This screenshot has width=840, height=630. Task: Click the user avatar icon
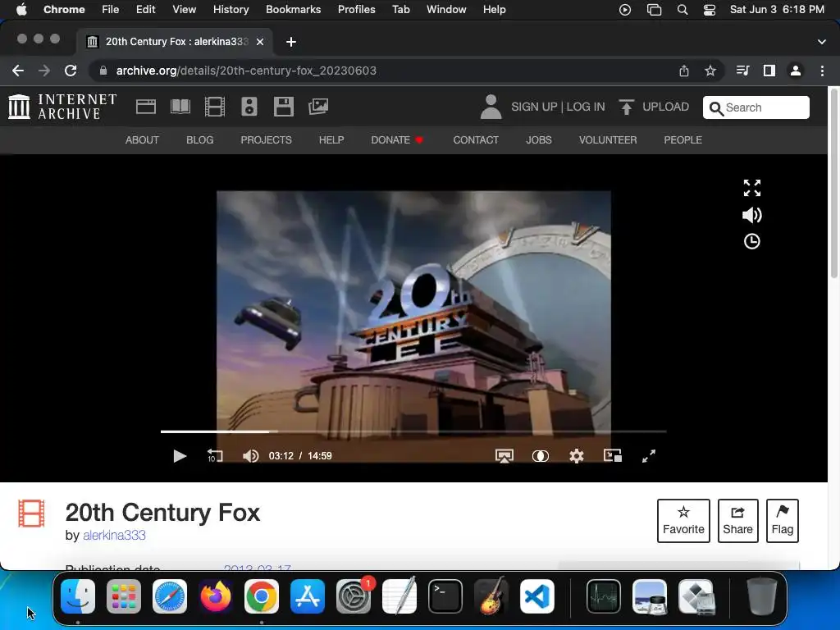tap(491, 107)
